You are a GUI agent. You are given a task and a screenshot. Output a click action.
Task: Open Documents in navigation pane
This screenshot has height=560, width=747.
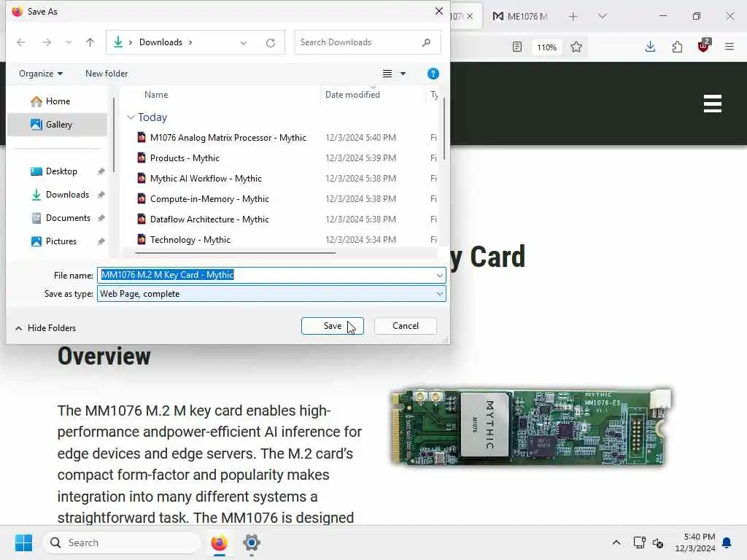coord(61,217)
